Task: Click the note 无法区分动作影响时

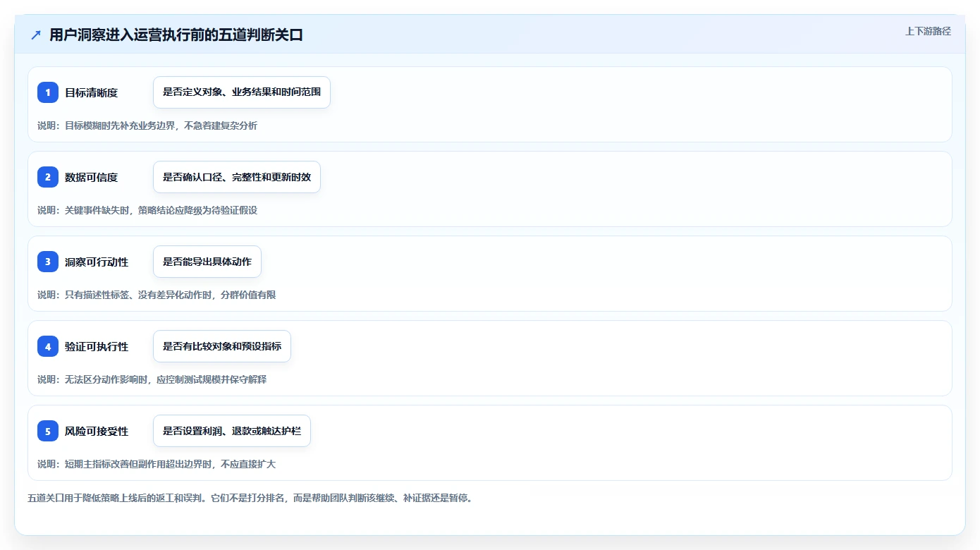Action: tap(106, 379)
